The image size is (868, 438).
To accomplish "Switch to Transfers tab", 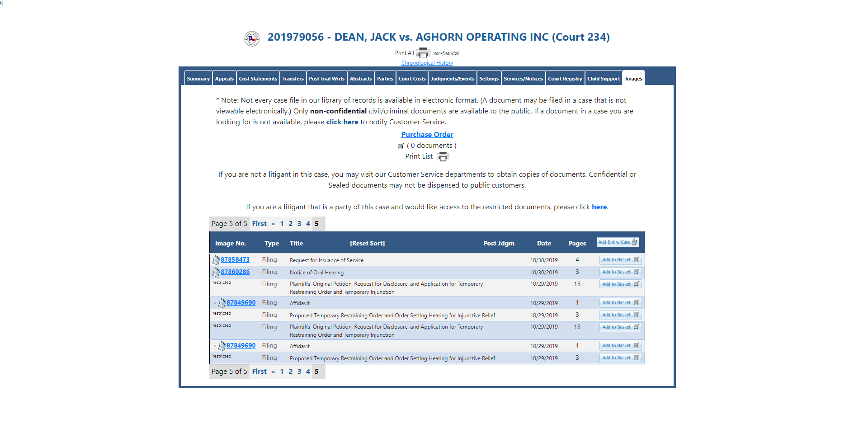I will tap(293, 78).
